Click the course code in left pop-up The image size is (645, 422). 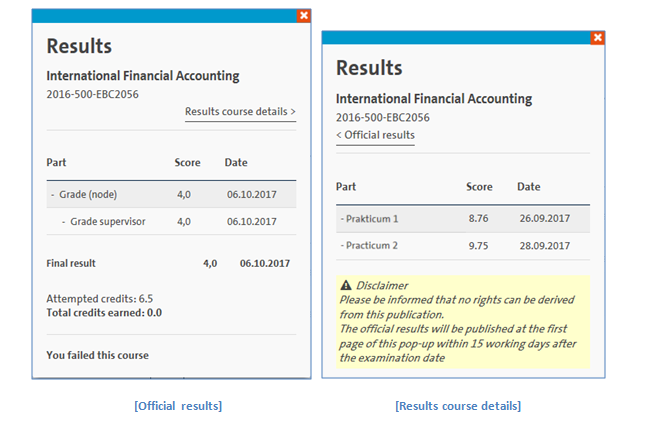(x=93, y=94)
